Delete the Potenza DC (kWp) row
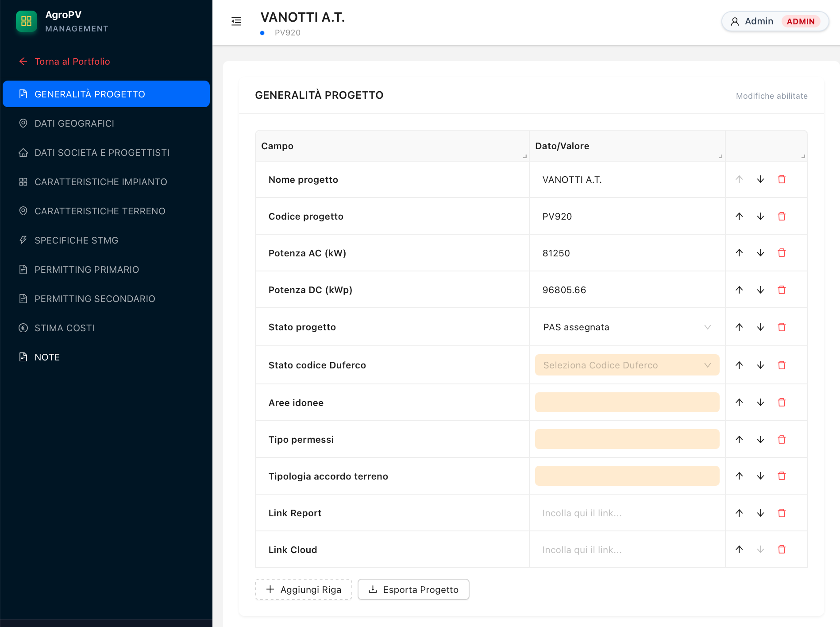 [x=782, y=290]
